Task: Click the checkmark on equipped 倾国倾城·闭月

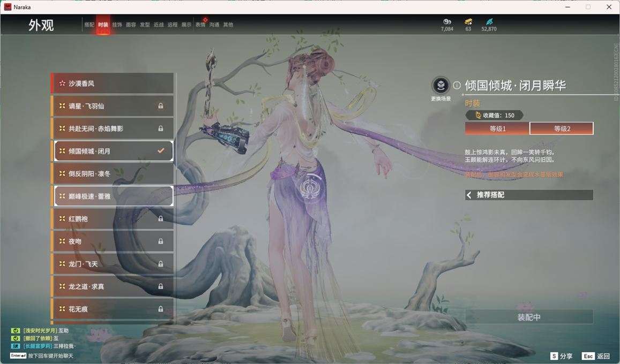Action: pyautogui.click(x=160, y=151)
